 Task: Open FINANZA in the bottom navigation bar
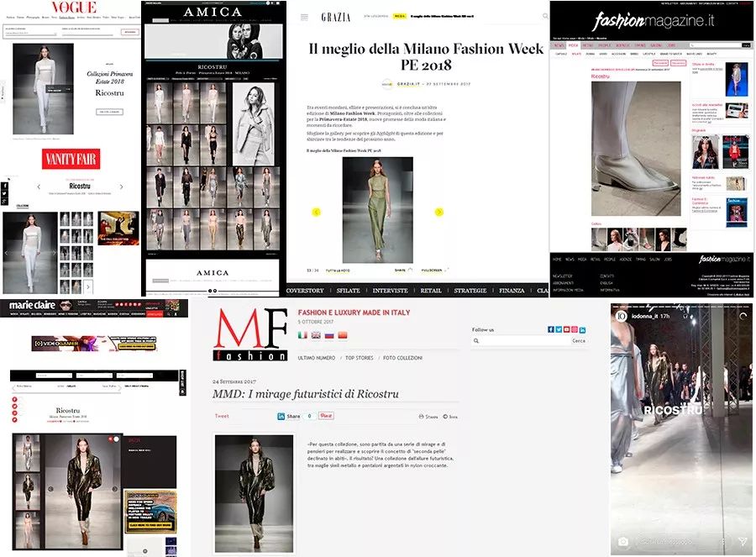tap(512, 291)
